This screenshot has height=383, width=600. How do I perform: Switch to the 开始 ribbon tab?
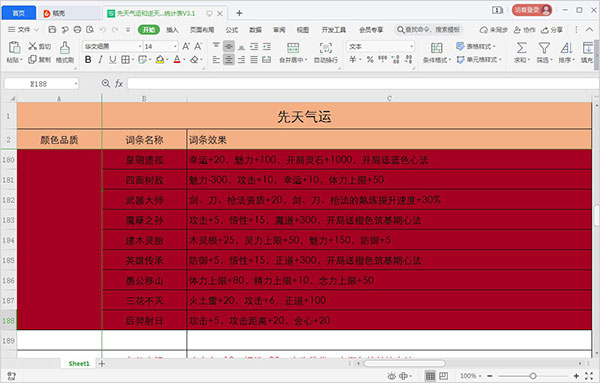click(x=149, y=29)
